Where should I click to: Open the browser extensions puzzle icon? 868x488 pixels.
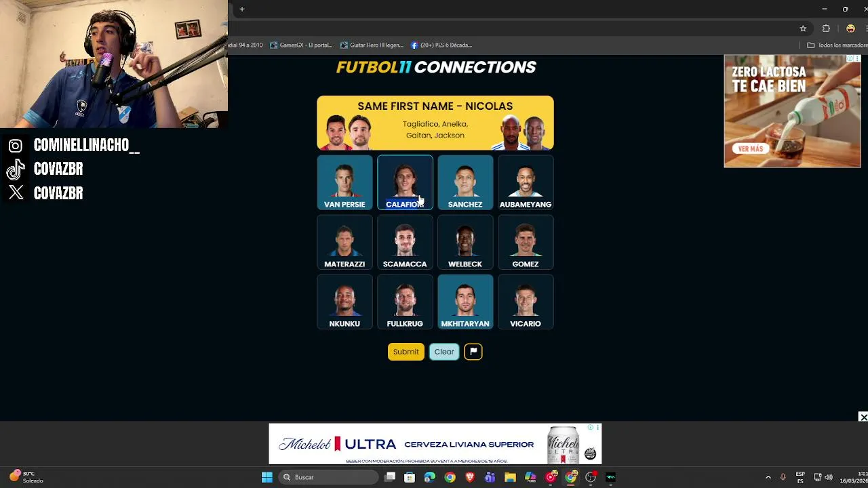coord(826,28)
